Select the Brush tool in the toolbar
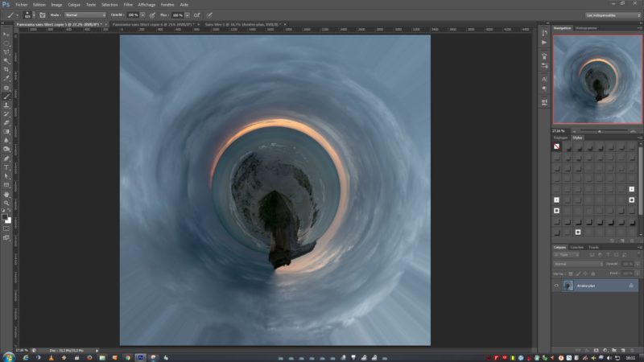The image size is (644, 362). pyautogui.click(x=6, y=97)
